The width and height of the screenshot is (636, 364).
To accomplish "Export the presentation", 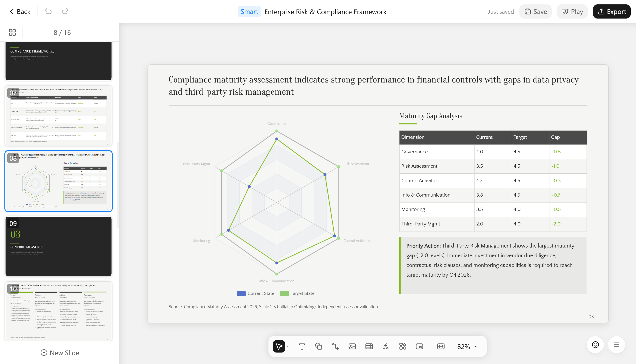I will click(x=611, y=11).
